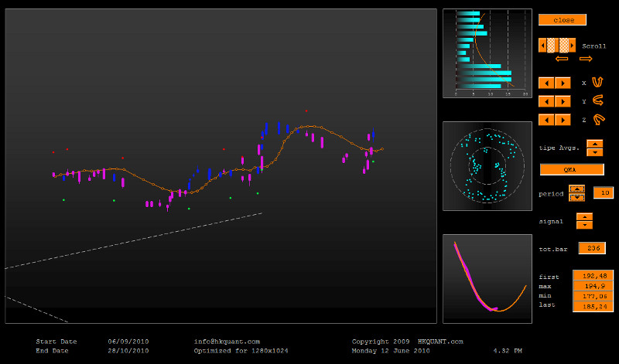Rotate Z axis with left arrow button
619x364 pixels.
click(546, 120)
